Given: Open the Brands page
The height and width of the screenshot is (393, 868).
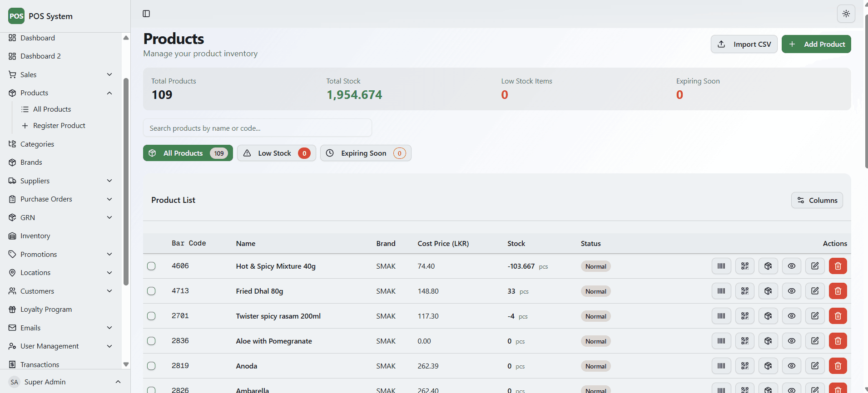Looking at the screenshot, I should point(60,162).
